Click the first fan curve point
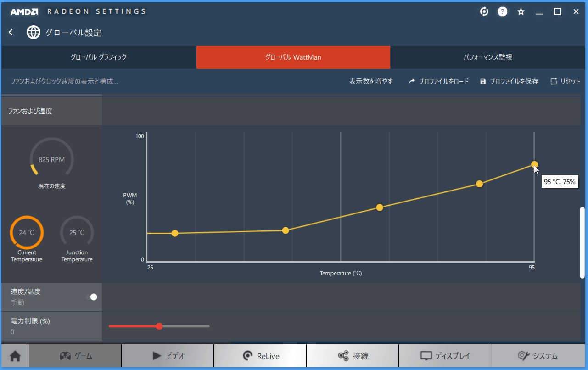Screen dimensions: 588x370 [x=175, y=233]
